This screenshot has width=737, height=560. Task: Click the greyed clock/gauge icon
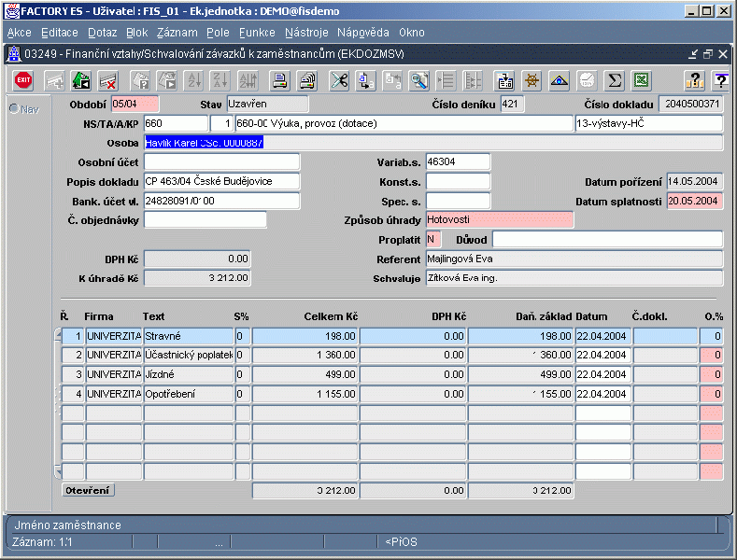click(587, 80)
